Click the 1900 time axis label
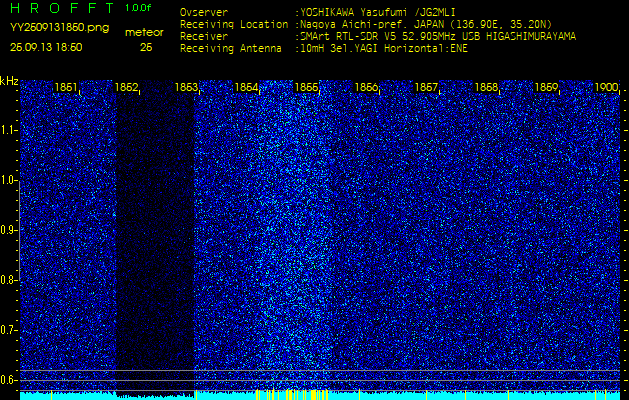The width and height of the screenshot is (629, 400). [607, 87]
